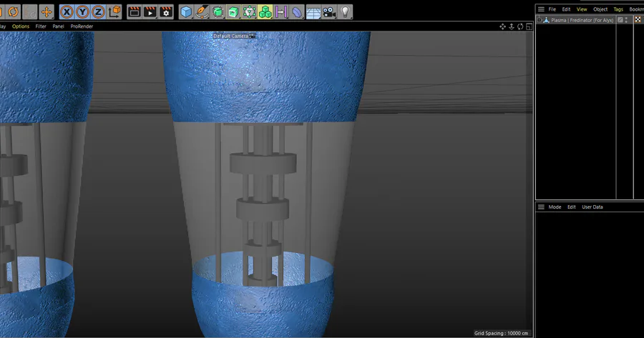Add a Camera object

pos(329,12)
